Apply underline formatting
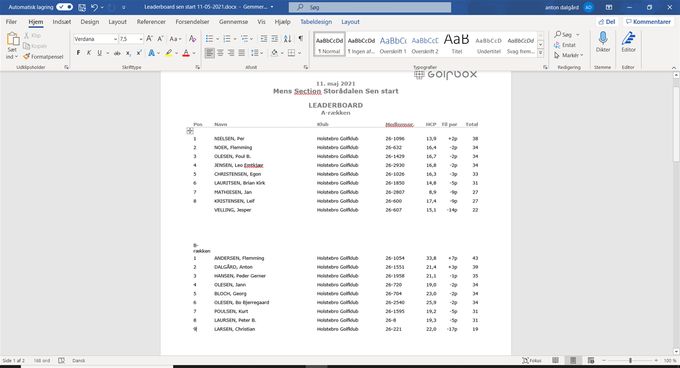Image resolution: width=680 pixels, height=368 pixels. click(99, 53)
